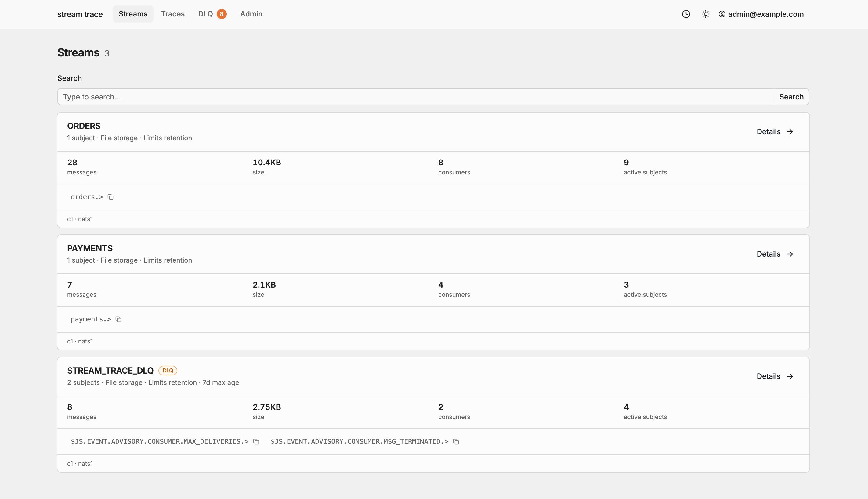Open the Traces tab
This screenshot has height=499, width=868.
[x=173, y=14]
